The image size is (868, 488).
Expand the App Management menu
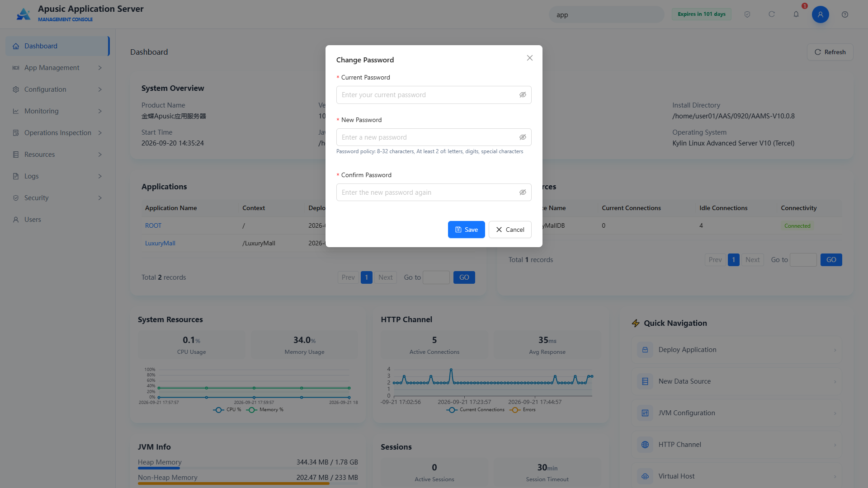(x=57, y=68)
